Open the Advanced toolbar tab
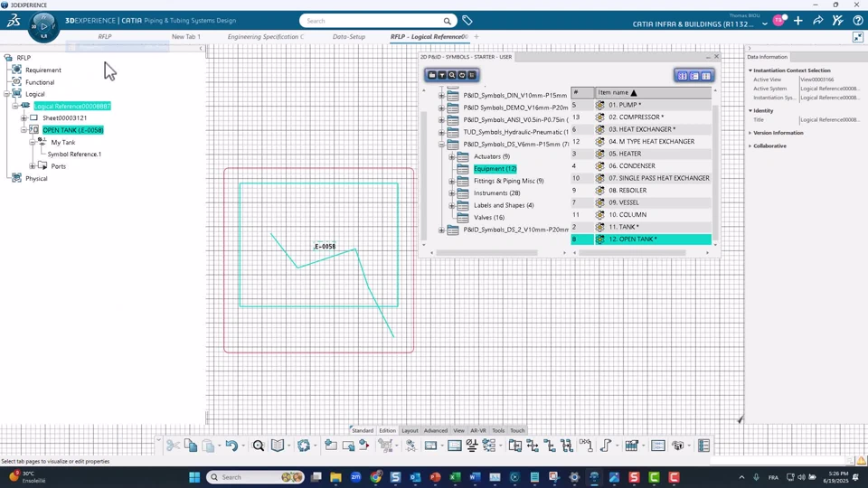The height and width of the screenshot is (488, 868). 436,430
